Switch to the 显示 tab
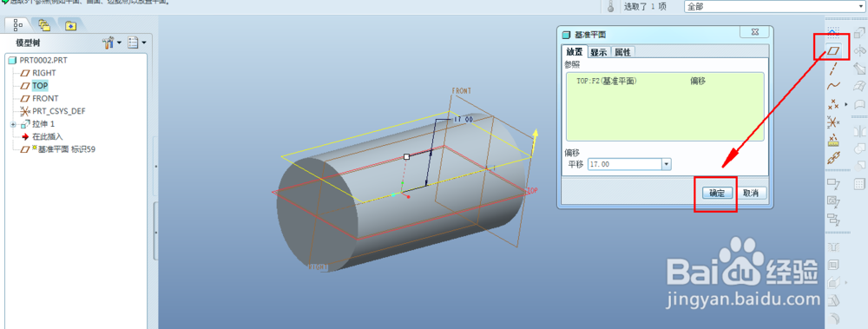The width and height of the screenshot is (868, 329). (599, 52)
